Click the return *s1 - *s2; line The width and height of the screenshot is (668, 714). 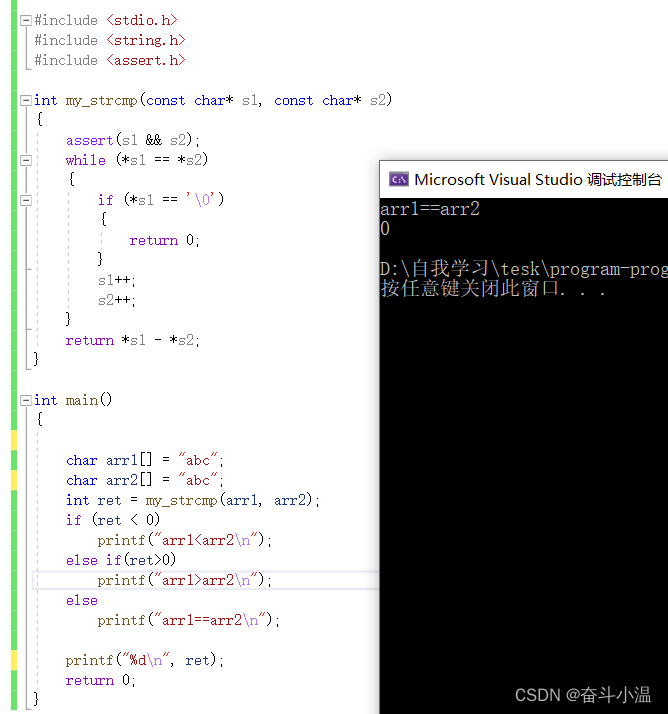(x=133, y=340)
